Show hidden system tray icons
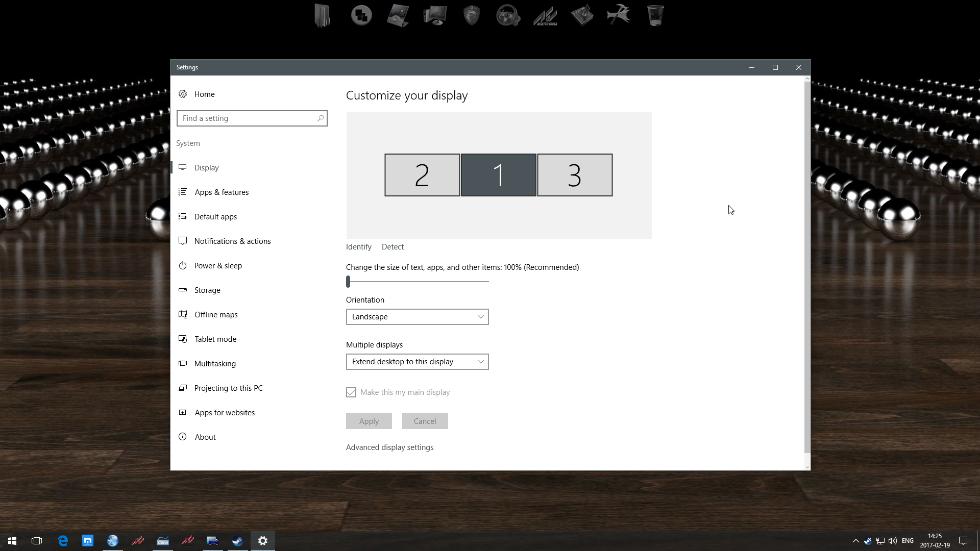 855,541
